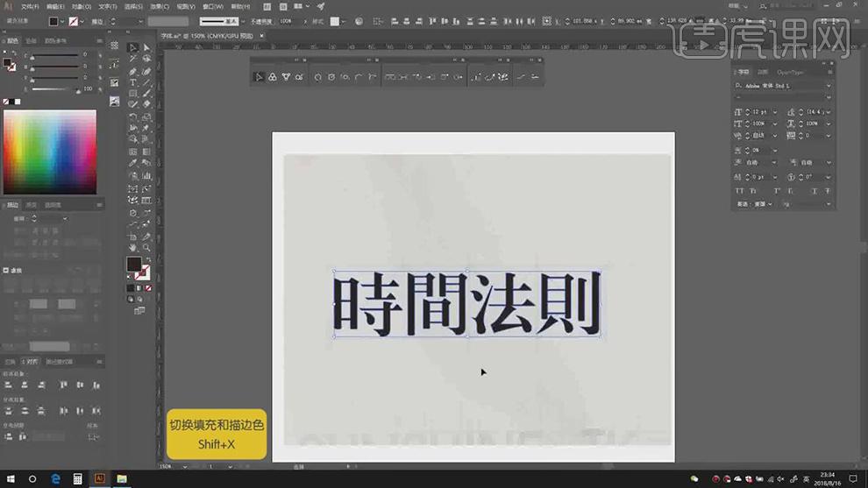
Task: Select the Eyedropper tool
Action: click(133, 163)
